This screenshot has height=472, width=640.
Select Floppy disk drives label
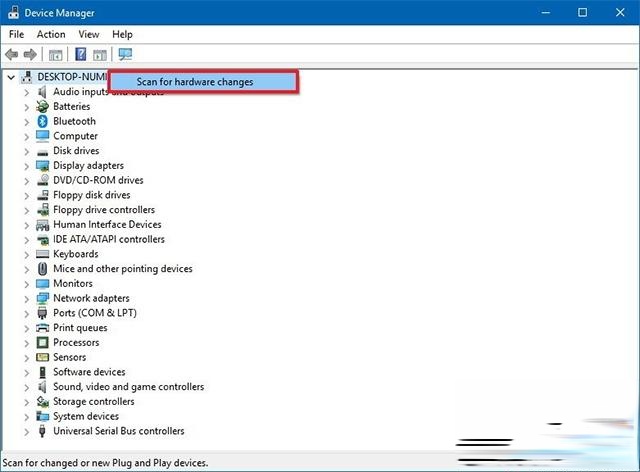pos(92,195)
